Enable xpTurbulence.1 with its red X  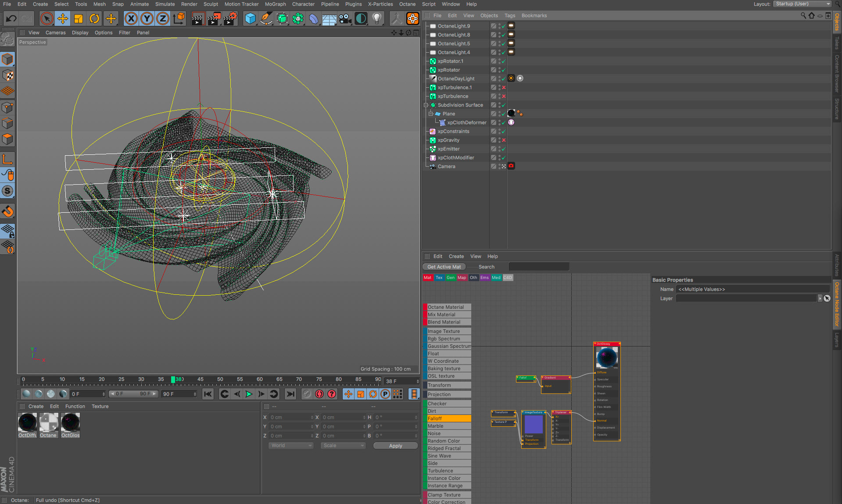point(504,87)
